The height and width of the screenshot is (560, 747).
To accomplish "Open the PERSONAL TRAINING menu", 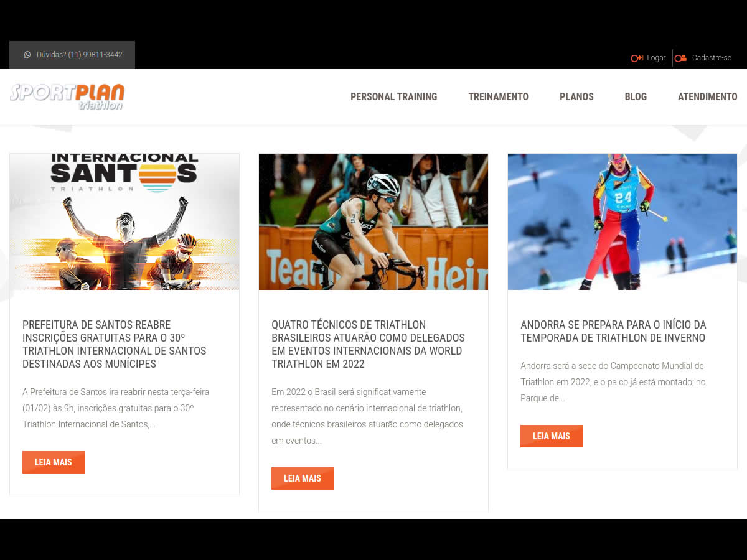I will point(393,96).
